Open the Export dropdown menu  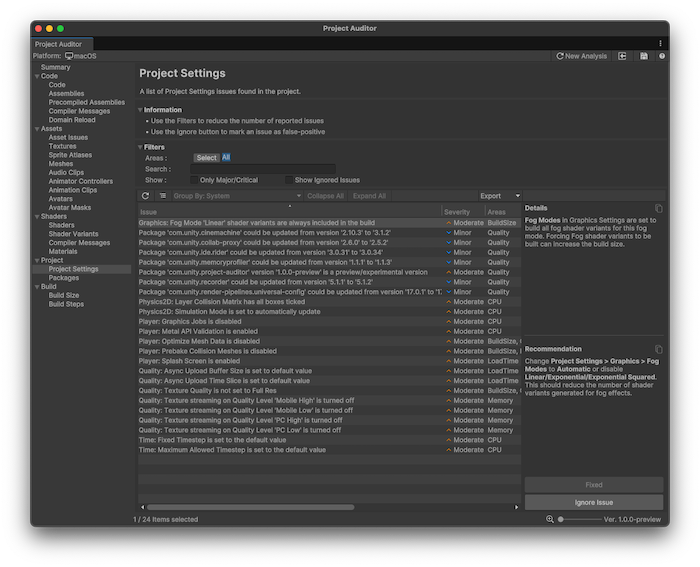499,196
